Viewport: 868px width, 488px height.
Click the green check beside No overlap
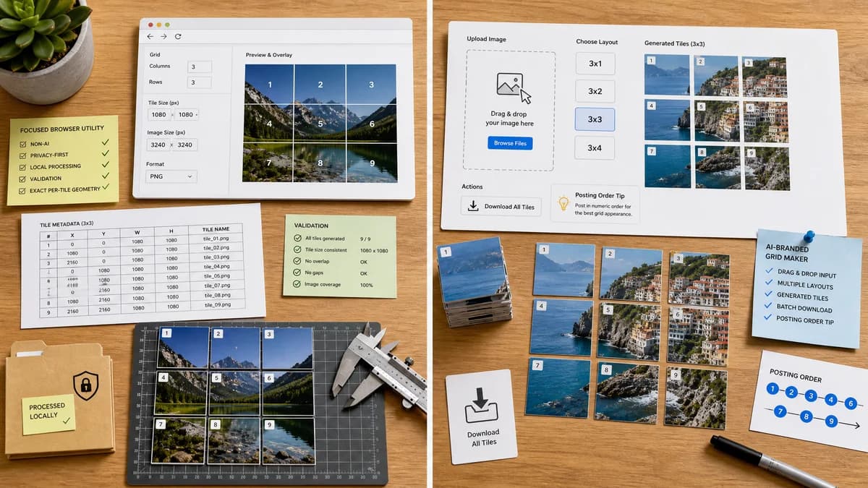pos(297,261)
